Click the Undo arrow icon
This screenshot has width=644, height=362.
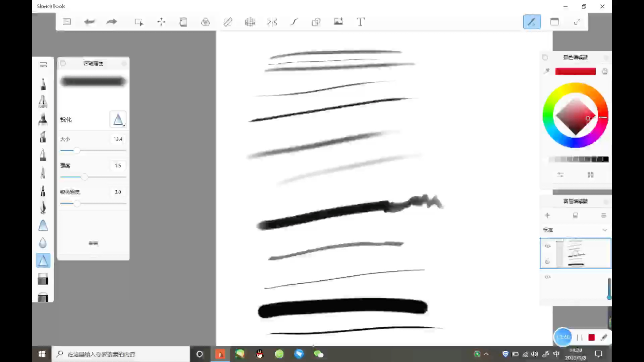(89, 22)
